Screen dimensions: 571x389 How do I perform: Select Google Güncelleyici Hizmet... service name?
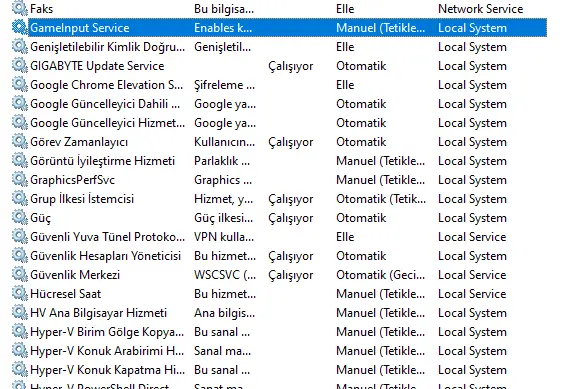[107, 123]
